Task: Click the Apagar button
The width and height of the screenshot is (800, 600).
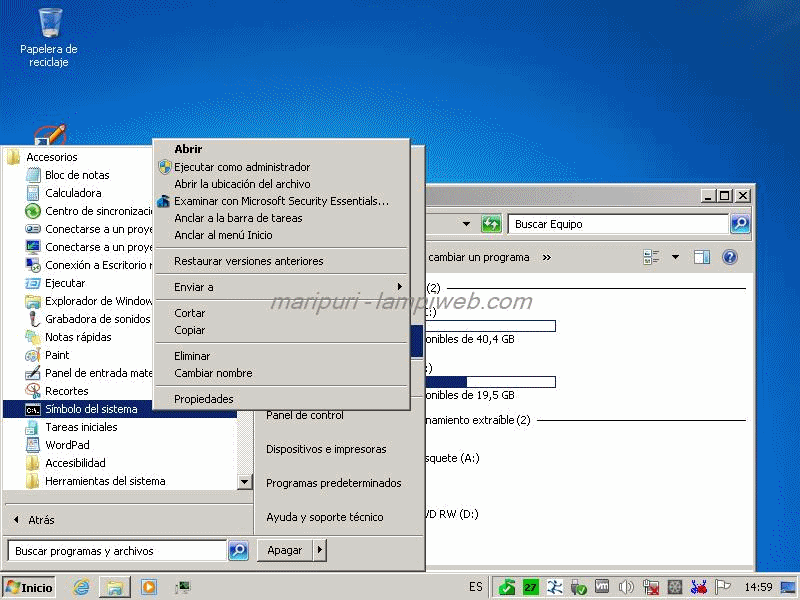Action: pos(285,550)
